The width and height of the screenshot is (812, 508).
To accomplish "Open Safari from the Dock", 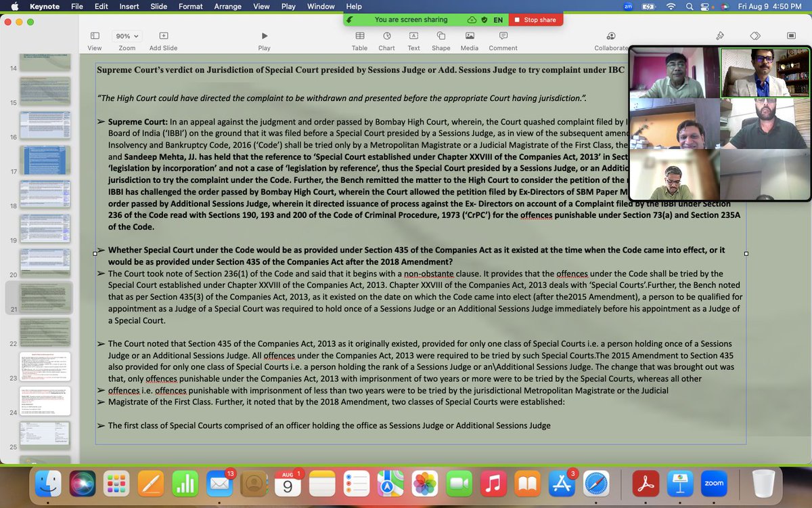I will [x=597, y=484].
